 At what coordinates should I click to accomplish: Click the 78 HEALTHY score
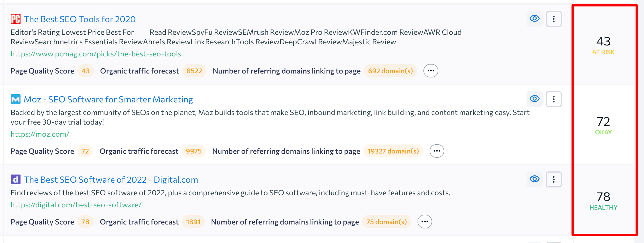[603, 201]
